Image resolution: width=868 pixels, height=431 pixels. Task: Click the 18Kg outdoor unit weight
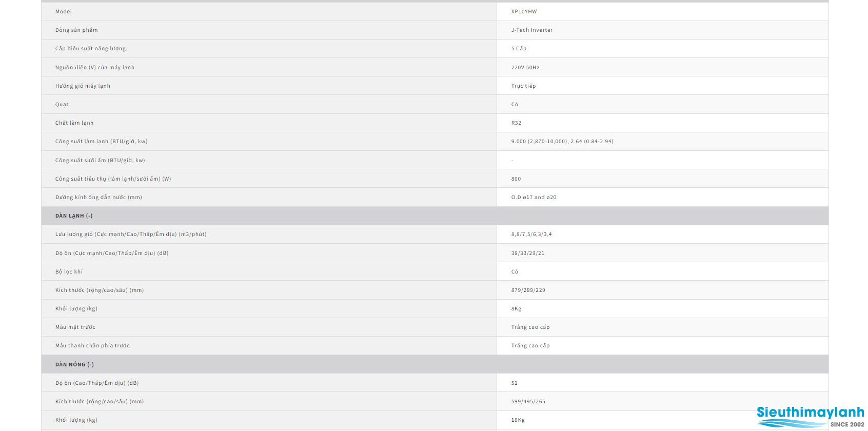coord(518,420)
